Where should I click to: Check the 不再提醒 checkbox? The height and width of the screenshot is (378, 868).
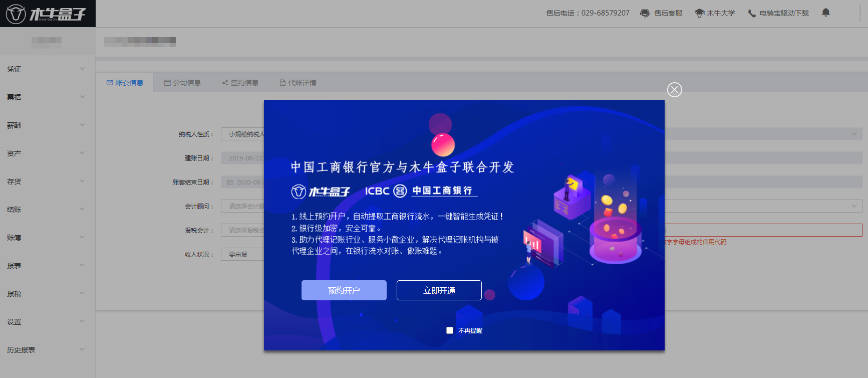click(x=450, y=330)
